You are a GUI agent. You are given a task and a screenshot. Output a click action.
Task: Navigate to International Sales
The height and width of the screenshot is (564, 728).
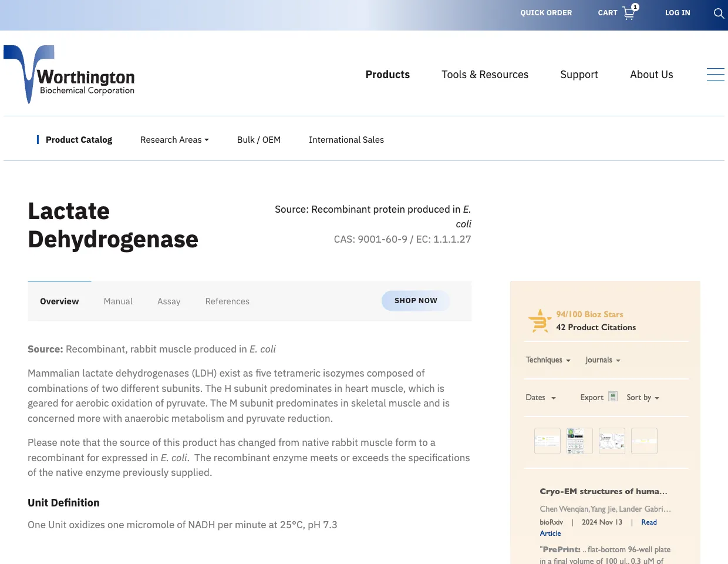[346, 140]
